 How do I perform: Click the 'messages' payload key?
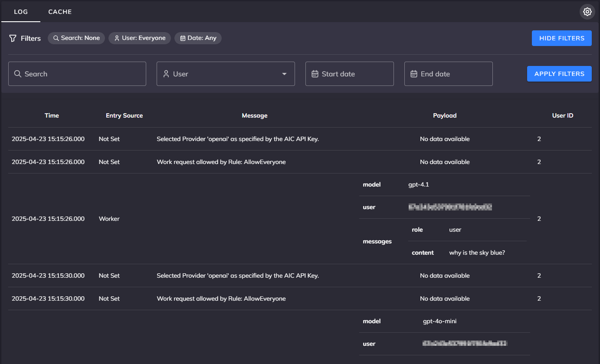point(377,241)
